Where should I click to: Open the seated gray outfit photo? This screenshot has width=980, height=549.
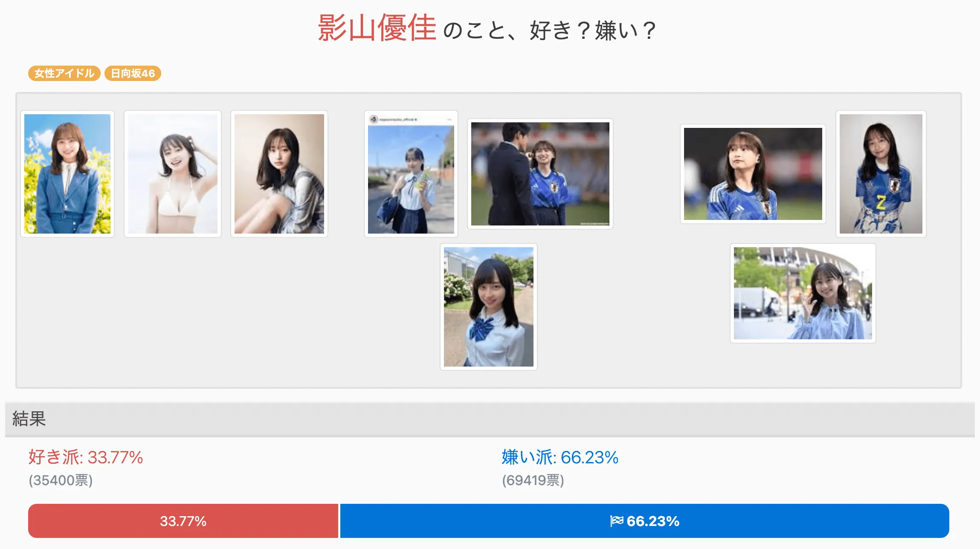279,174
